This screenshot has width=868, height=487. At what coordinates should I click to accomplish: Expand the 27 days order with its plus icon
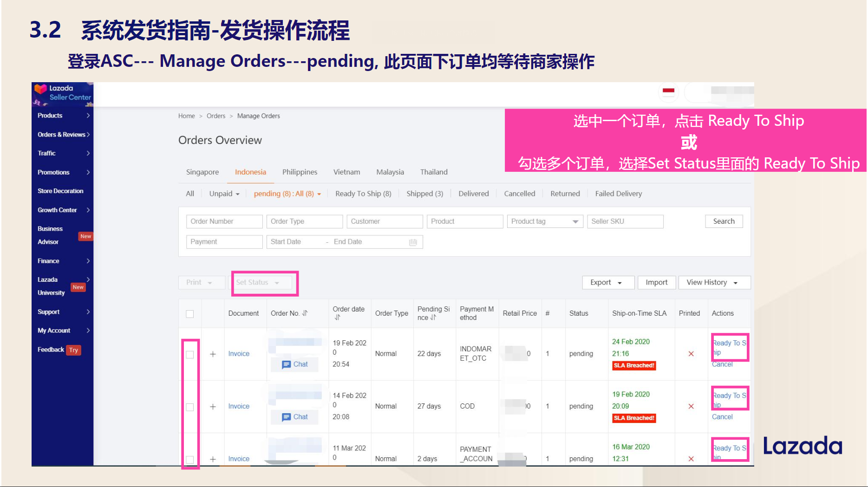(x=213, y=406)
